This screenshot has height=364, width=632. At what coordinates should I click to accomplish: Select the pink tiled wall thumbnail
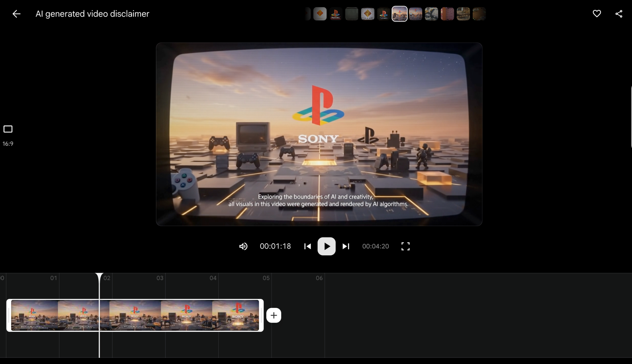tap(447, 14)
